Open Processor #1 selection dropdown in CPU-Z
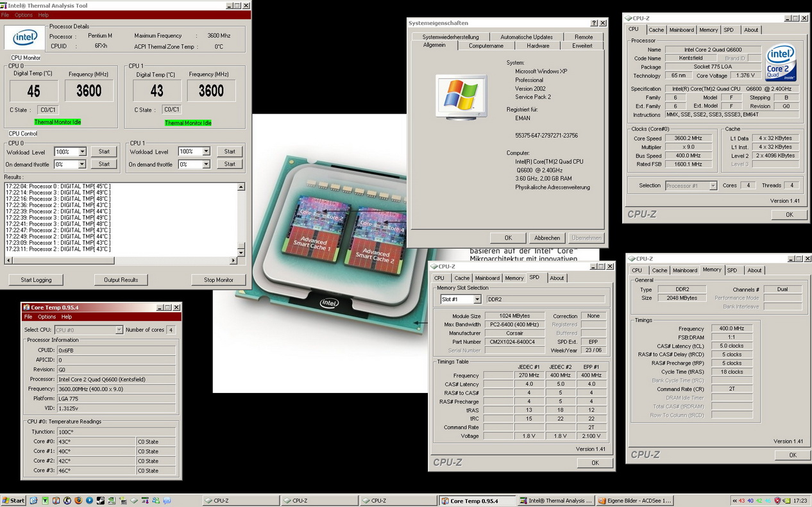The width and height of the screenshot is (812, 507). pos(713,186)
